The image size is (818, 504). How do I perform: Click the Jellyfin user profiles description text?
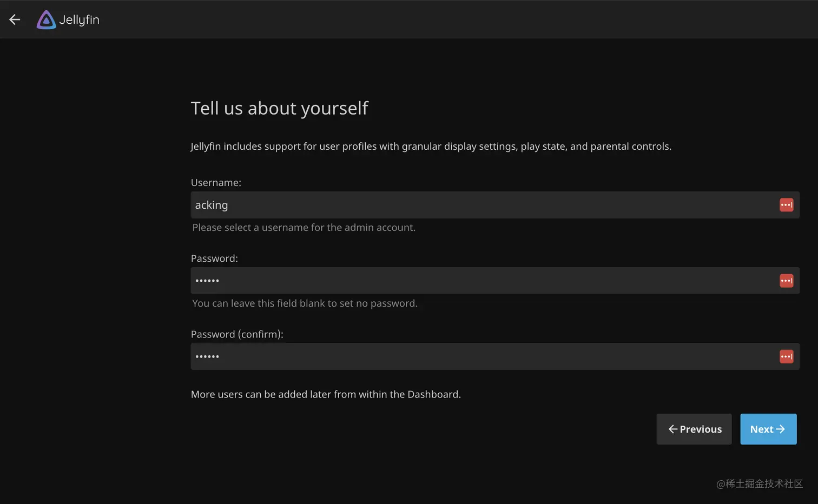[431, 147]
